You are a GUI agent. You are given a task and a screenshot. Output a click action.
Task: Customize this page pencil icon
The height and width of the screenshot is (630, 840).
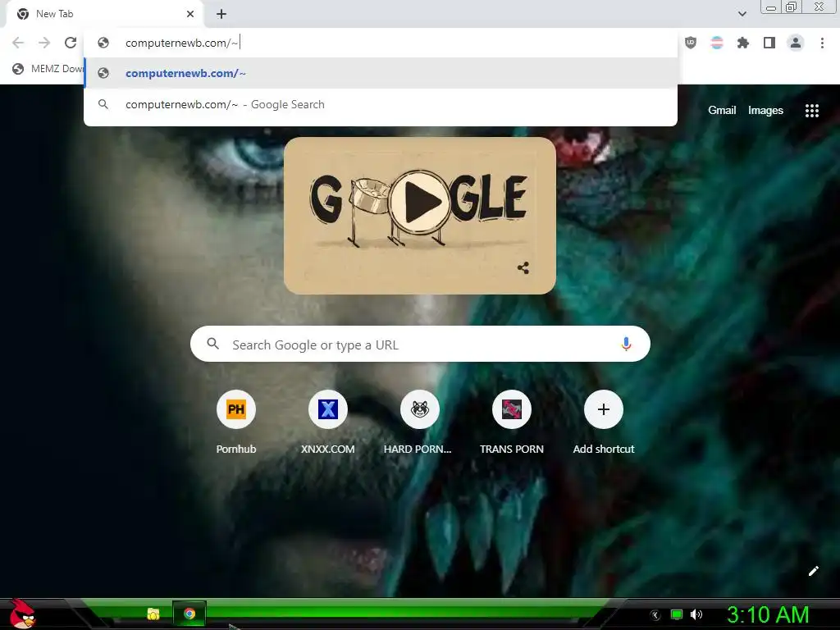[813, 571]
